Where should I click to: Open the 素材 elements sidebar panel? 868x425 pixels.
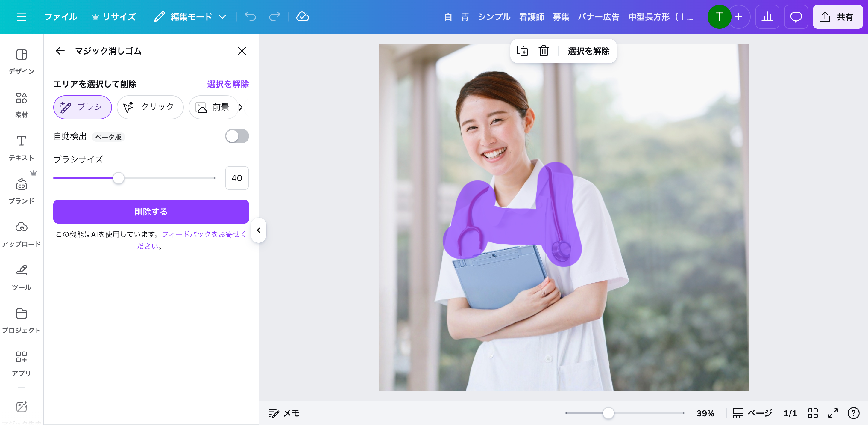[21, 105]
